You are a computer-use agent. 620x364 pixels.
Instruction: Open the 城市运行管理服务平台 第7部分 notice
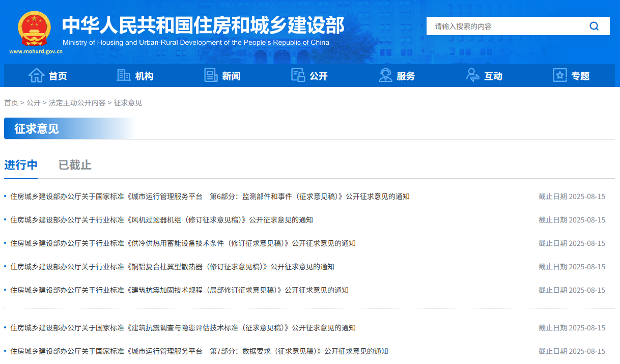199,351
